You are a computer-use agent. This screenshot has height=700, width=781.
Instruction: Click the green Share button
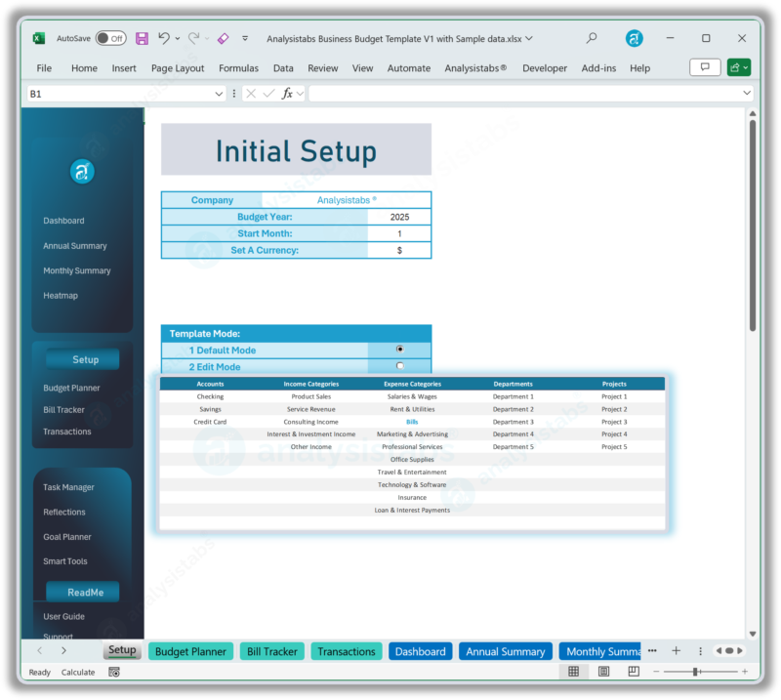point(739,67)
